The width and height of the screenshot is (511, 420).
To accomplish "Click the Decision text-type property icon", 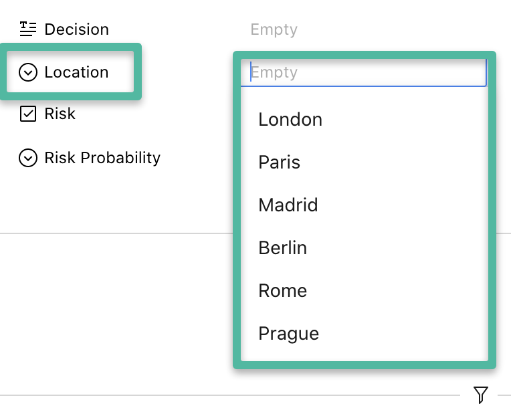I will pyautogui.click(x=27, y=29).
